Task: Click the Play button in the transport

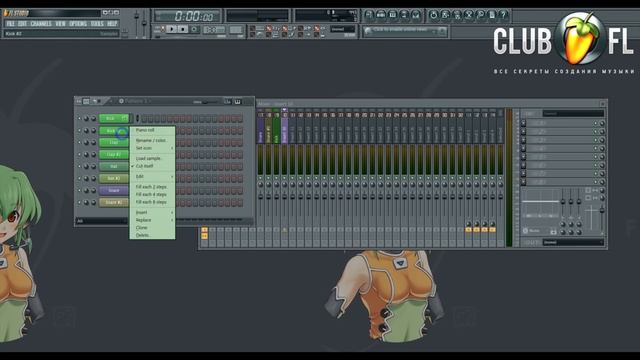Action: coord(171,29)
